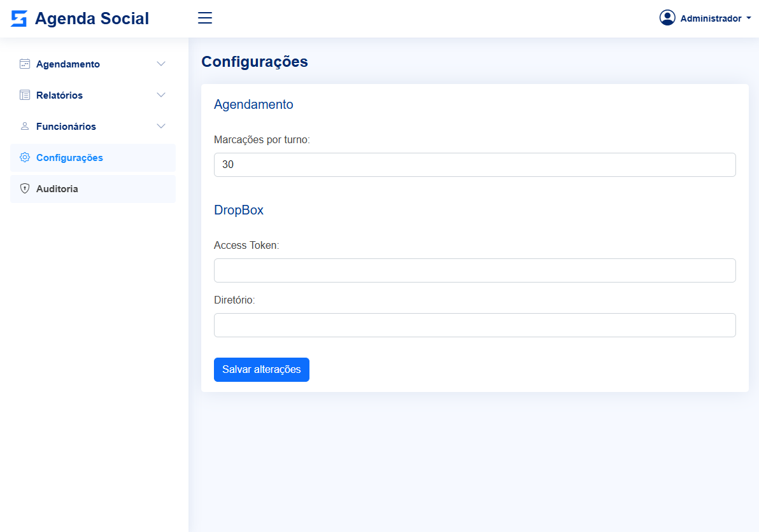Click the Funcionários person icon
The height and width of the screenshot is (532, 759).
point(25,126)
